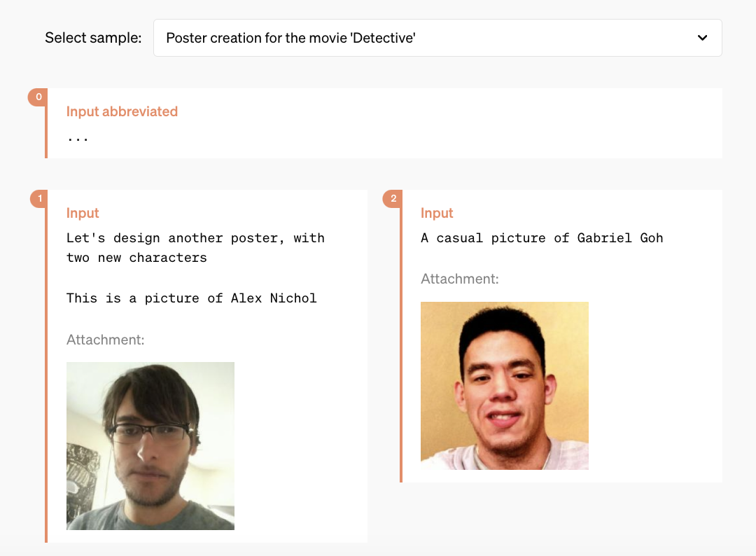Click the orange left border of card 2
The height and width of the screenshot is (556, 756).
click(x=401, y=350)
